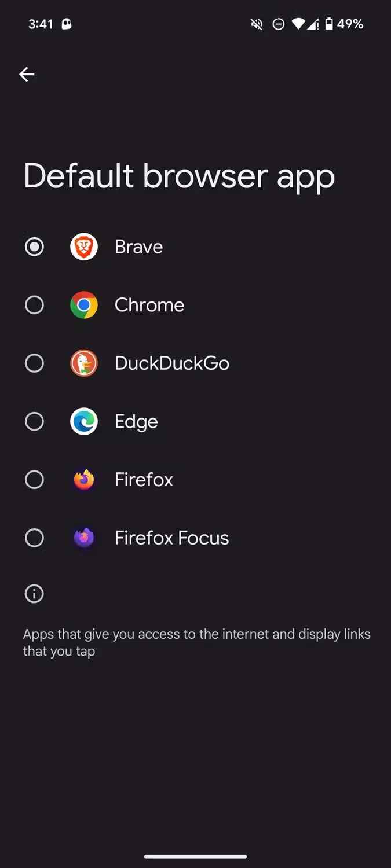391x868 pixels.
Task: Select the Edge radio button
Action: [x=34, y=421]
